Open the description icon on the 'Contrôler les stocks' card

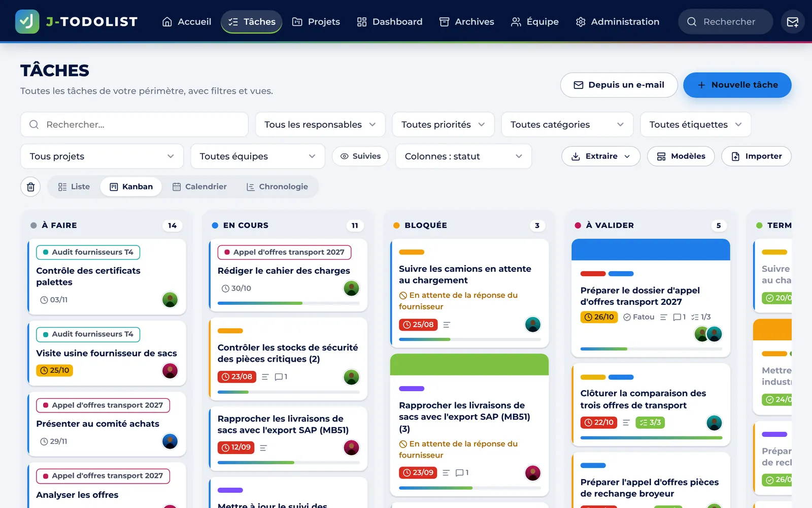(x=265, y=377)
